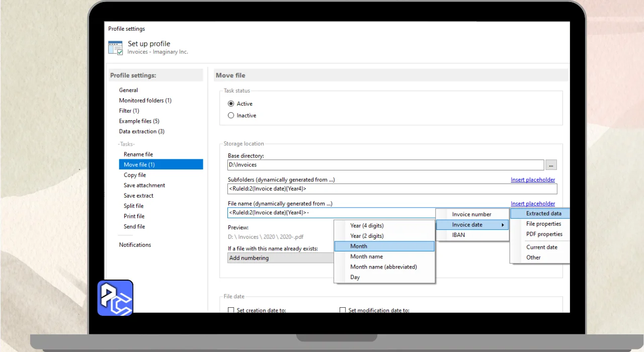644x352 pixels.
Task: Click the PC logo badge icon
Action: pos(115,298)
